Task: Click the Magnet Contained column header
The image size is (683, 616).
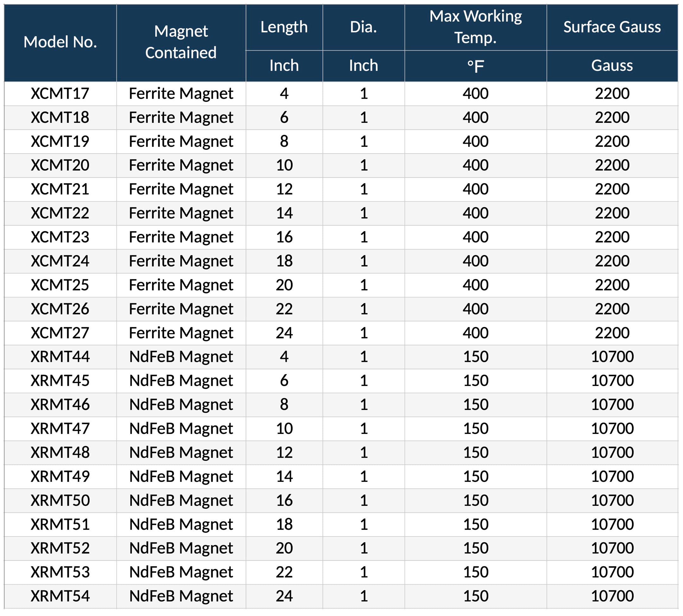Action: pos(181,43)
